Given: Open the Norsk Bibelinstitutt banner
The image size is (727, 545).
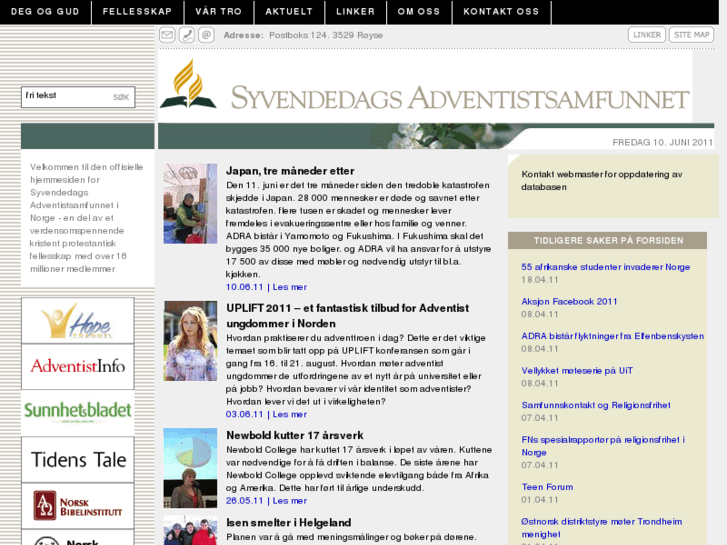Looking at the screenshot, I should [x=78, y=506].
